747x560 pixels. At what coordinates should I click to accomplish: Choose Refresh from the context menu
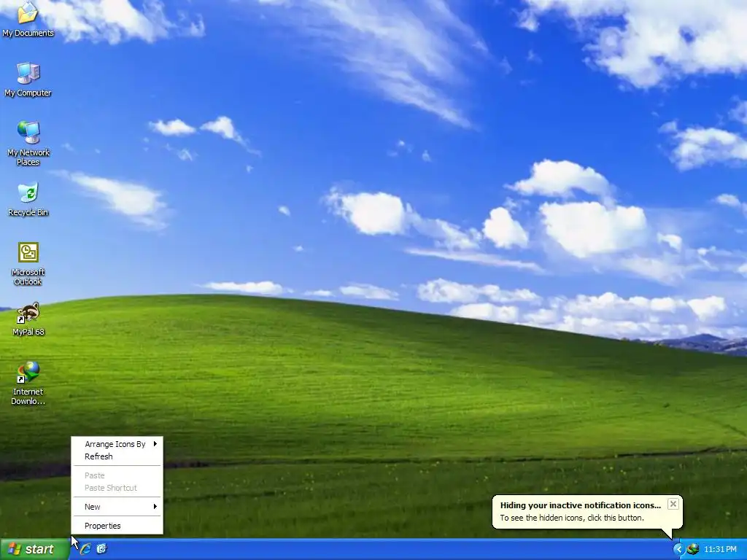tap(117, 456)
